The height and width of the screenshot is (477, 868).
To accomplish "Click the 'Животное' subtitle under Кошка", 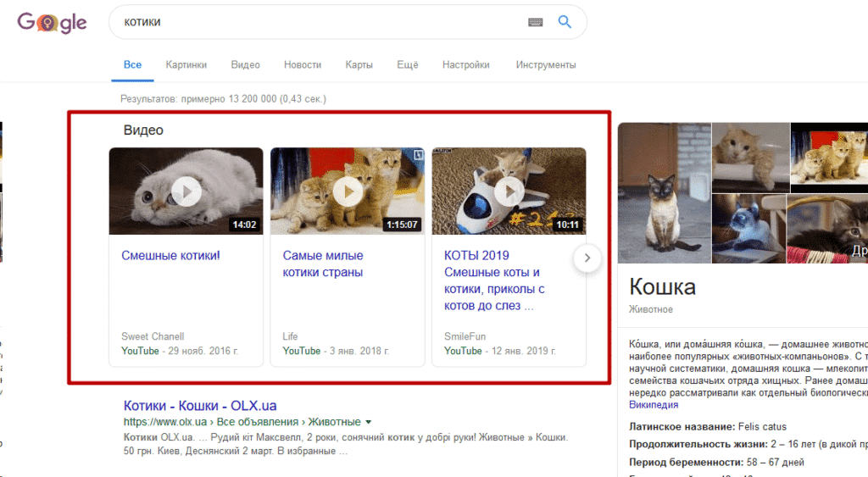I will 651,309.
